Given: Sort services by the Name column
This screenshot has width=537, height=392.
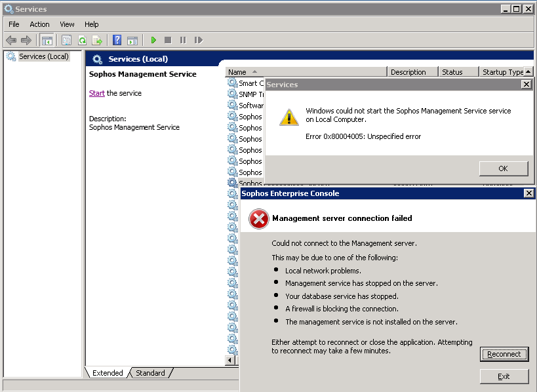Looking at the screenshot, I should pyautogui.click(x=306, y=72).
